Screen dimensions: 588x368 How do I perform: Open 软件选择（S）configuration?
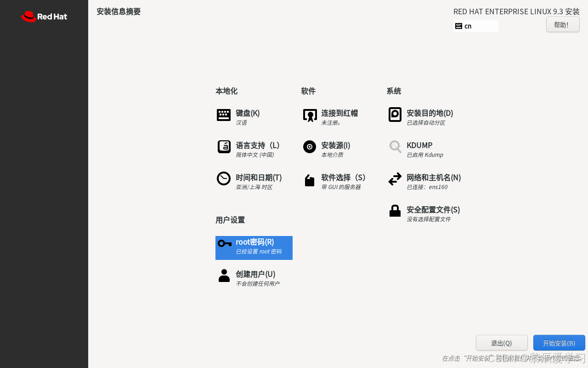tap(345, 178)
